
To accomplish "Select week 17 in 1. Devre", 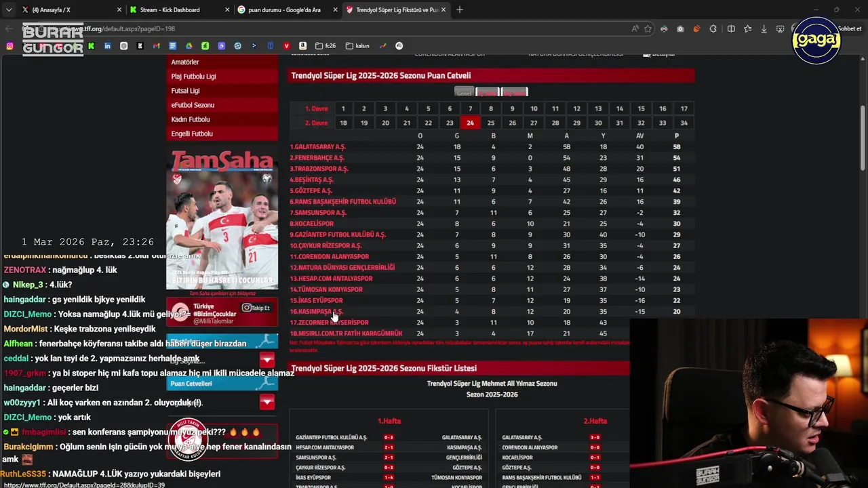I will tap(684, 108).
